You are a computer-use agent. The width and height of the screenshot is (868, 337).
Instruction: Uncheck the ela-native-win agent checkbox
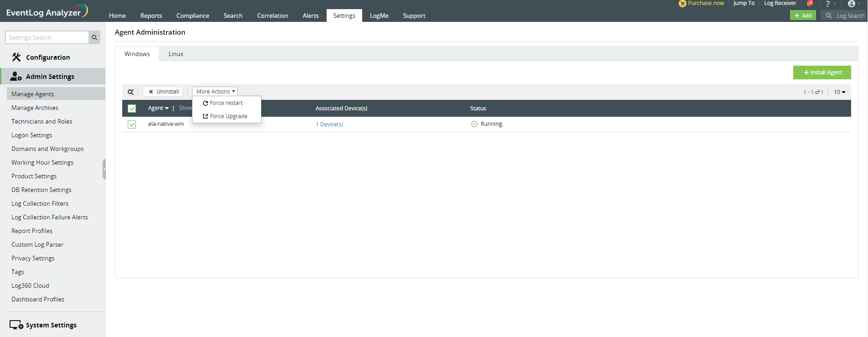(x=132, y=124)
